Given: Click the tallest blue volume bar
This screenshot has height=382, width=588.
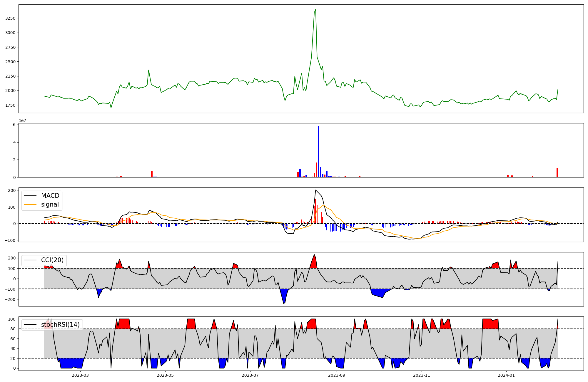Looking at the screenshot, I should pos(318,151).
